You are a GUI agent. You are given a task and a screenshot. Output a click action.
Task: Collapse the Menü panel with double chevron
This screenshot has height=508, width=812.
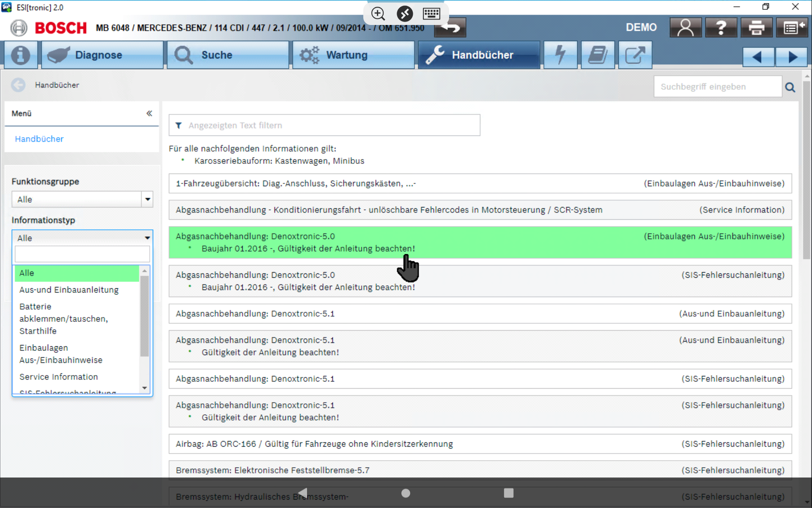pos(149,113)
